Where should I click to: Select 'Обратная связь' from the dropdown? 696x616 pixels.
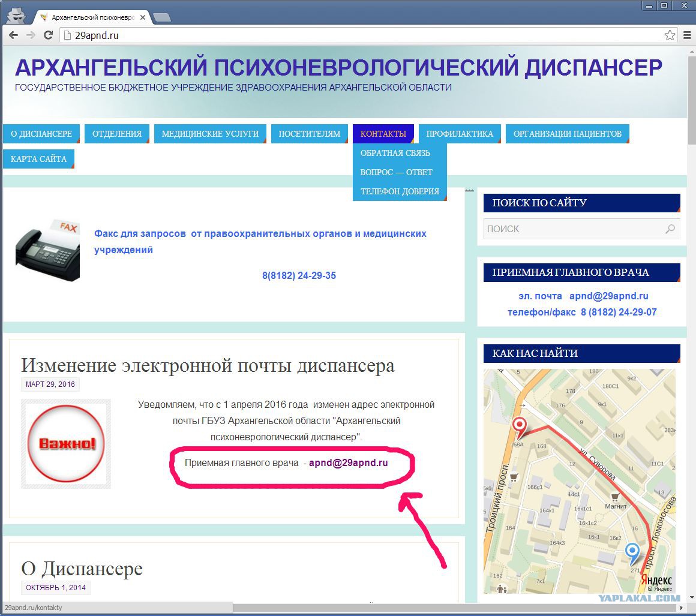[x=395, y=153]
